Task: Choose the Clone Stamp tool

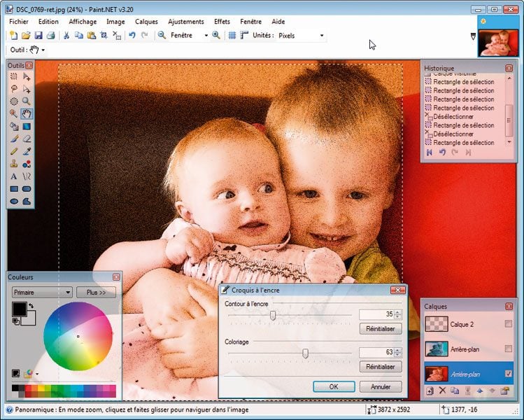Action: 14,164
